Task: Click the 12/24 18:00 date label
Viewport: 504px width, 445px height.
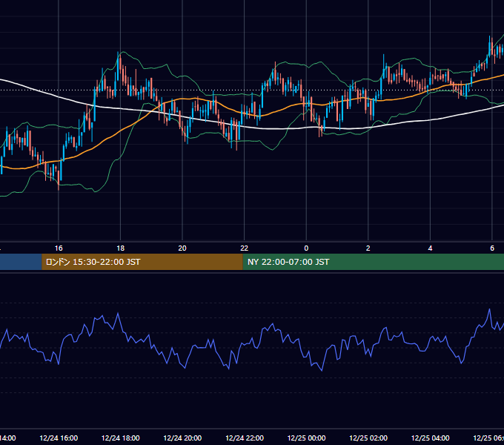Action: (x=121, y=438)
